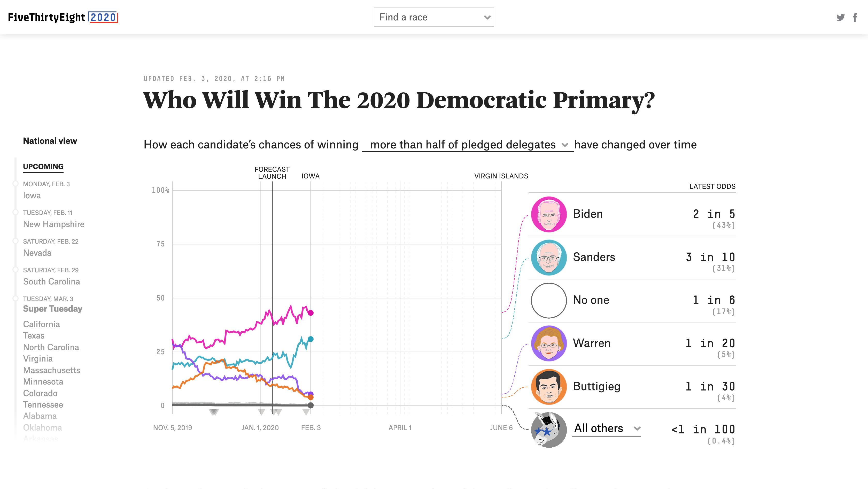The height and width of the screenshot is (489, 868).
Task: Go to the New Hampshire race
Action: click(53, 224)
